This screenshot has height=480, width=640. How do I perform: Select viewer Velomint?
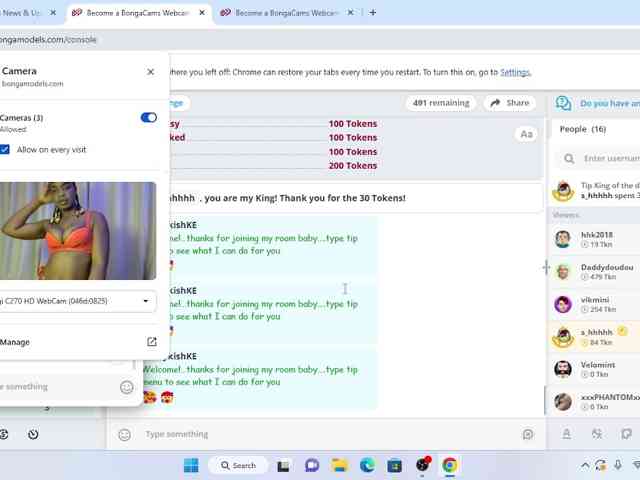594,369
